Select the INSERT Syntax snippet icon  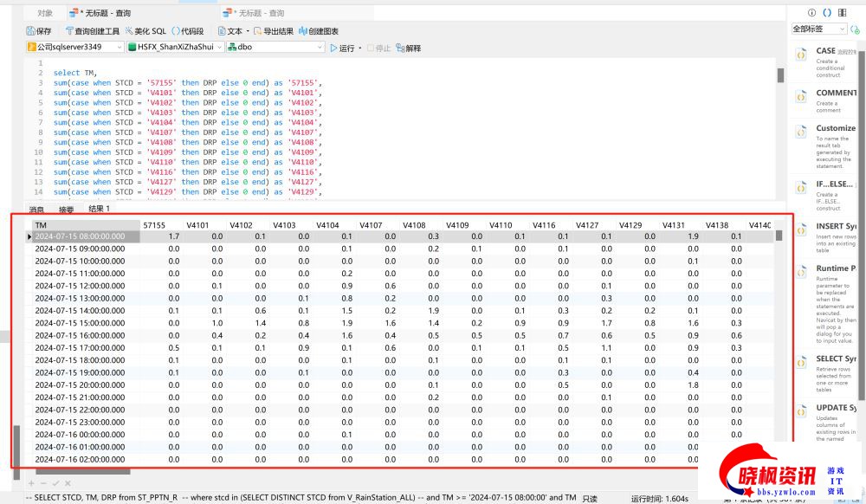[x=801, y=229]
